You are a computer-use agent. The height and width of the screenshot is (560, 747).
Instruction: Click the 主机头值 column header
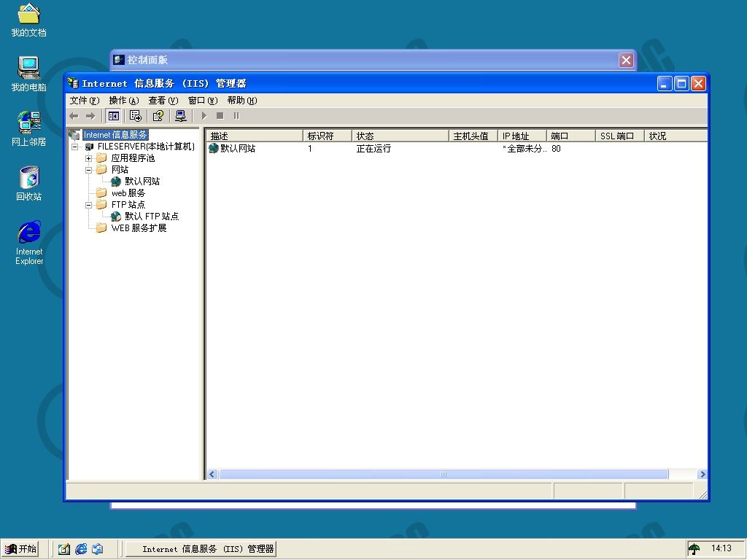[x=473, y=136]
